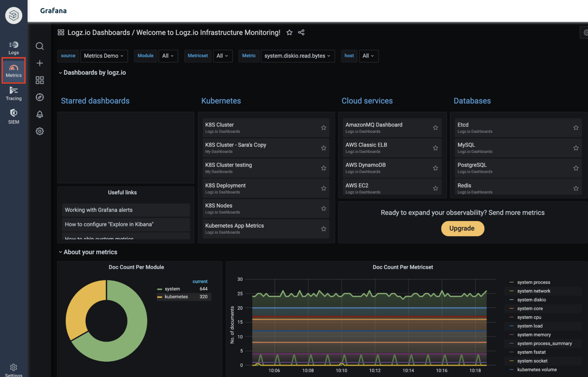This screenshot has width=588, height=377.
Task: Toggle kubernetes volume series in legend
Action: (537, 370)
